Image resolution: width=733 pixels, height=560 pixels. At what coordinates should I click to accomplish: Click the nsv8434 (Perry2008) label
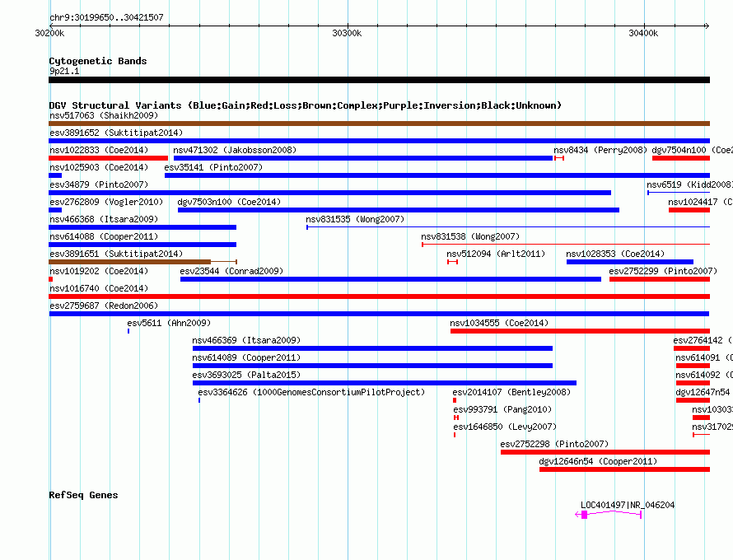600,150
